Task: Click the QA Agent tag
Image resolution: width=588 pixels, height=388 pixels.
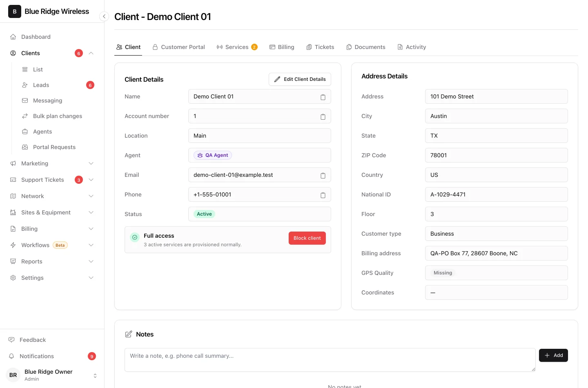Action: [x=213, y=155]
